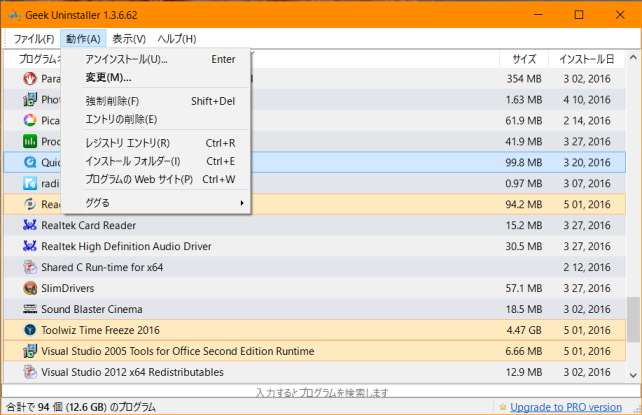Image resolution: width=642 pixels, height=415 pixels.
Task: Click the 2 14, 2016 install date
Action: pyautogui.click(x=587, y=120)
